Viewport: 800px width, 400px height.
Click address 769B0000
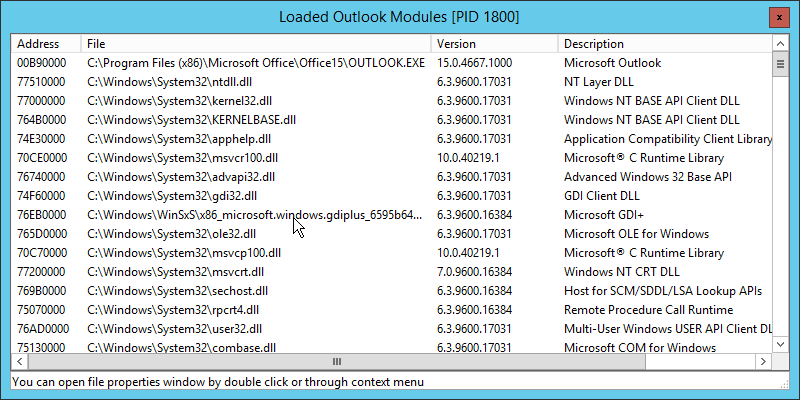click(x=41, y=291)
